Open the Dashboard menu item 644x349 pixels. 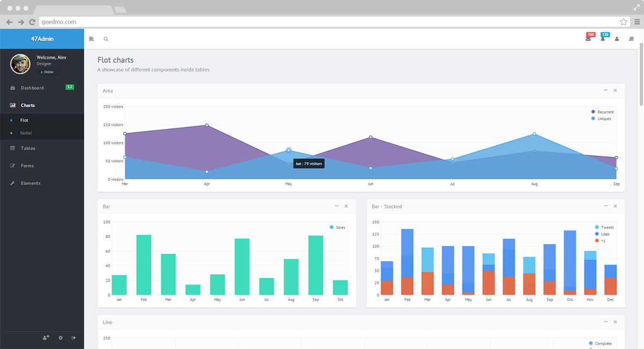[32, 87]
